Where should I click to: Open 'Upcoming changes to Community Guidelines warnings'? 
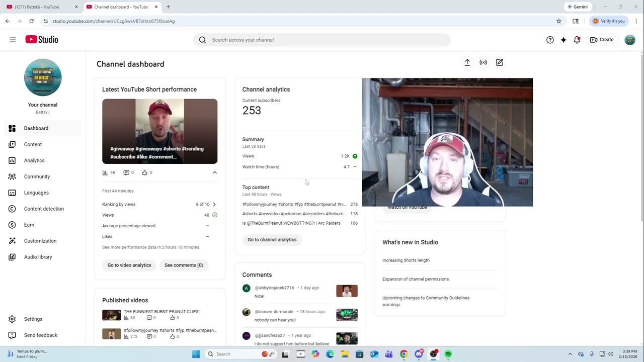pyautogui.click(x=426, y=301)
